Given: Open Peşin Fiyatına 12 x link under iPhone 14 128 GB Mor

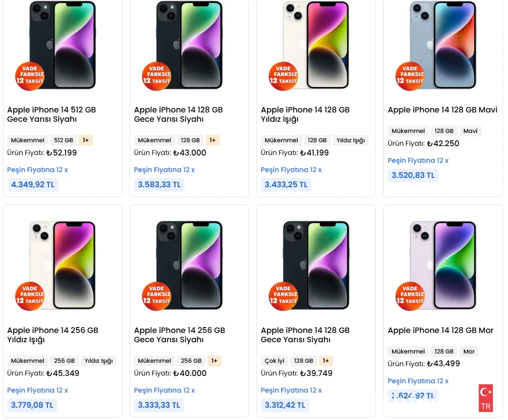Looking at the screenshot, I should tap(418, 381).
